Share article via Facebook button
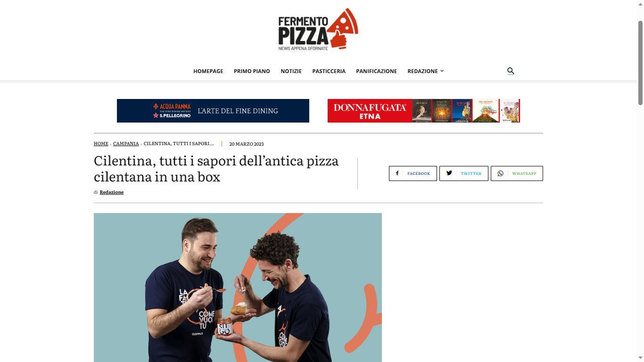Image resolution: width=644 pixels, height=362 pixels. pyautogui.click(x=413, y=173)
